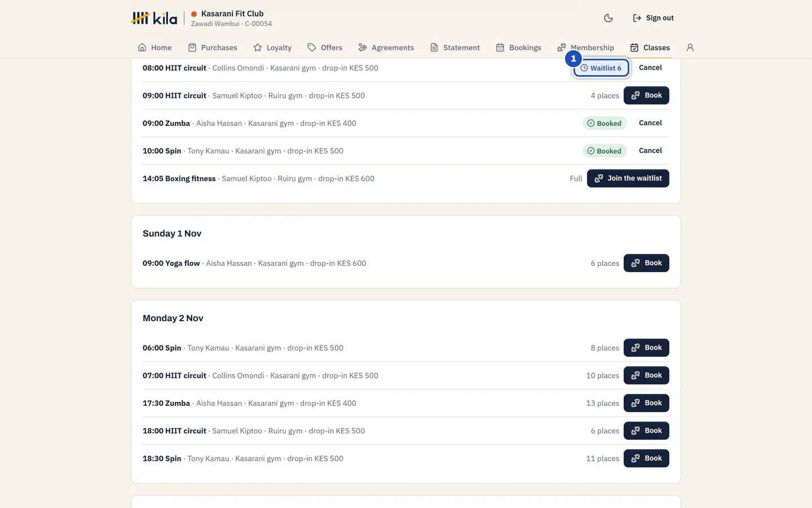The image size is (812, 508).
Task: Sign out of the account
Action: tap(653, 18)
